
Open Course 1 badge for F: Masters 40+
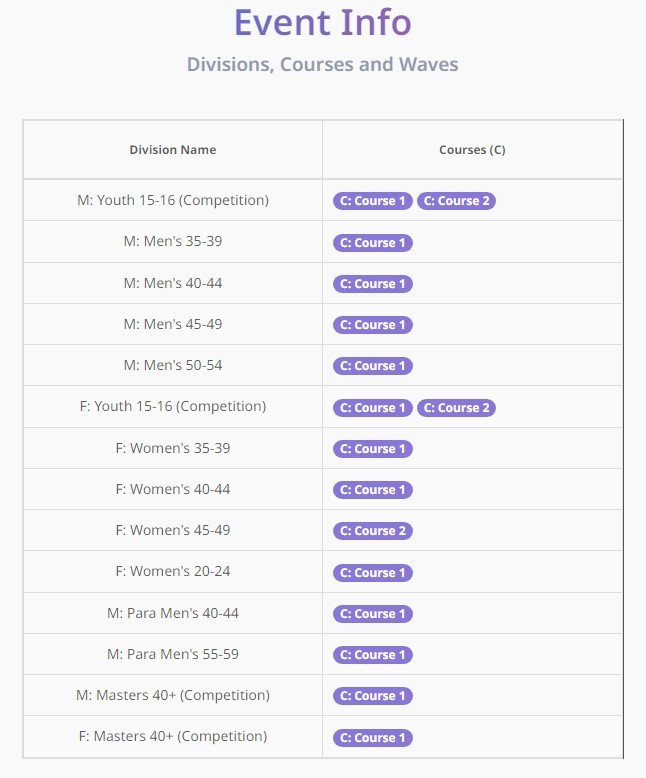pyautogui.click(x=373, y=738)
